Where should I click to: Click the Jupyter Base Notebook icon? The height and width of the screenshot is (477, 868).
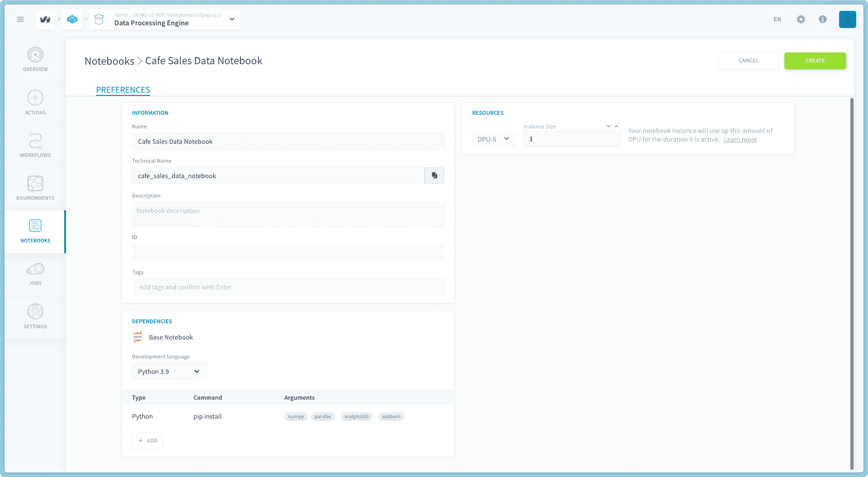pos(138,337)
